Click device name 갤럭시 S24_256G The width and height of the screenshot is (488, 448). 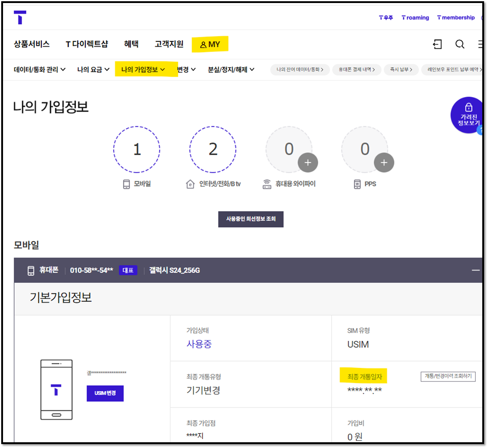pos(175,270)
